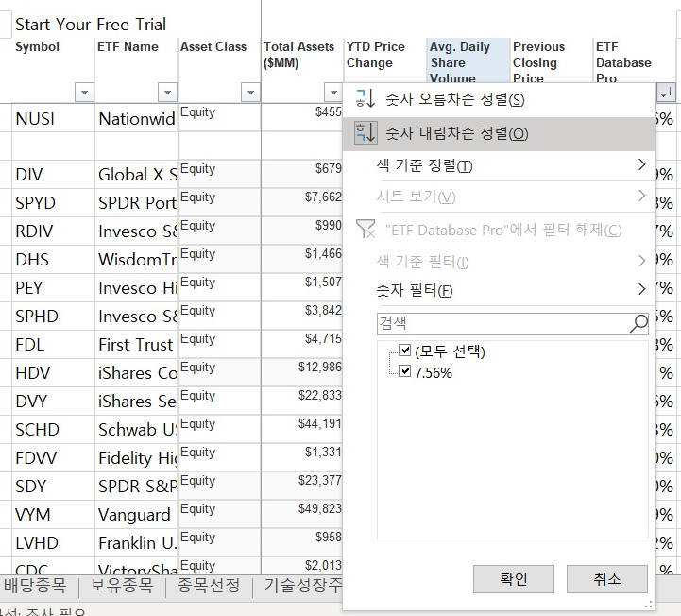Click the ascending sort A-Z icon
This screenshot has width=681, height=616.
click(366, 98)
